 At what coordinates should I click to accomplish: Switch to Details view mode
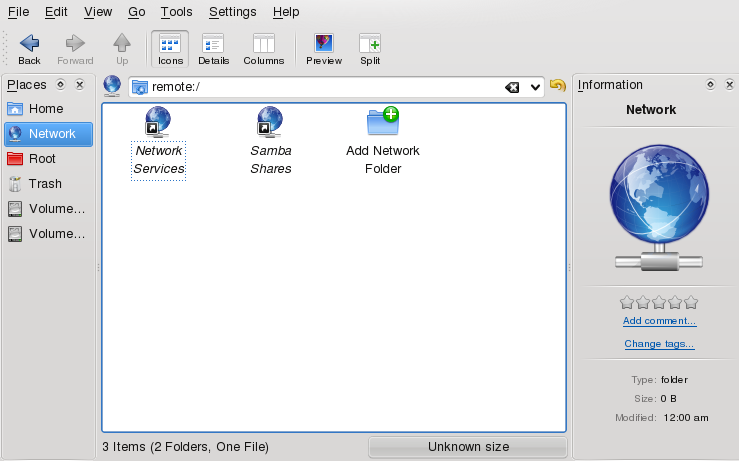tap(213, 49)
